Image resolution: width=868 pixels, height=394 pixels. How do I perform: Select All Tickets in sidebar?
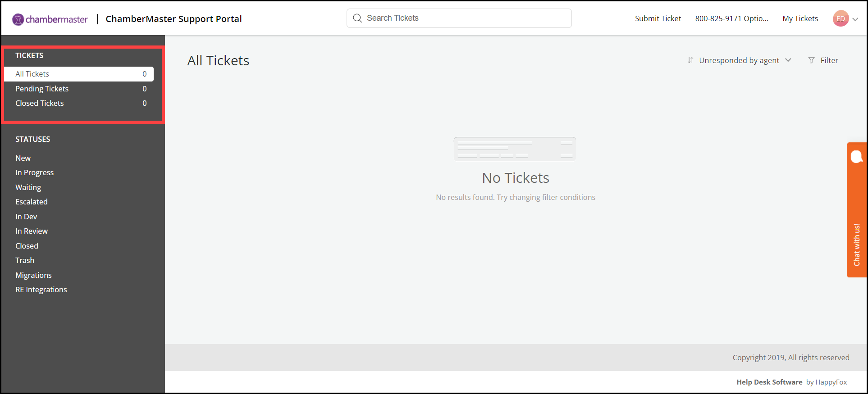79,74
